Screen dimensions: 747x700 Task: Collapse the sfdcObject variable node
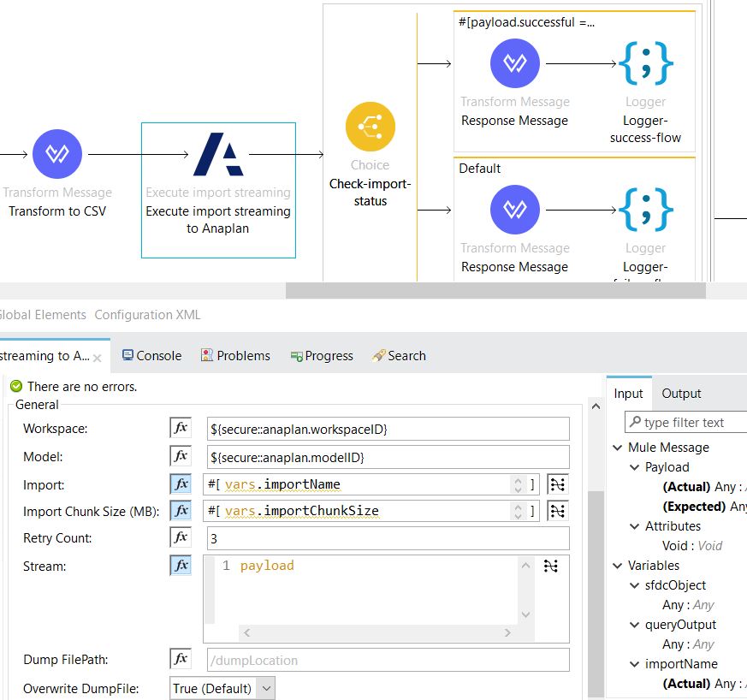[635, 585]
